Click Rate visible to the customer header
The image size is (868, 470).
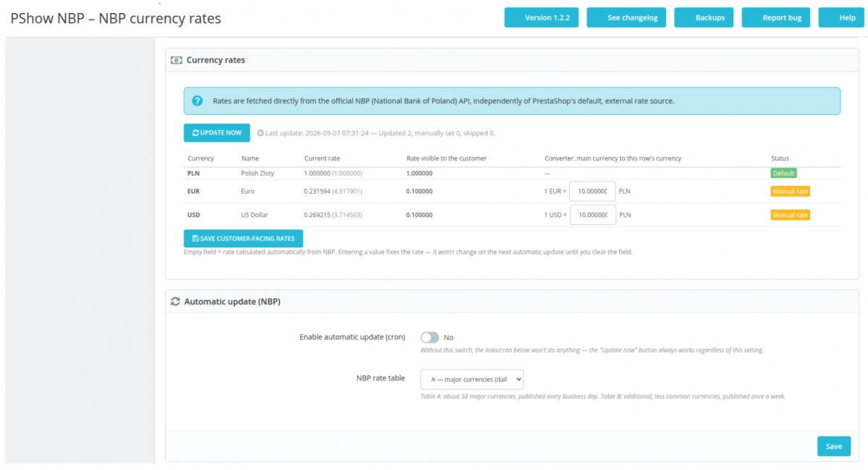click(446, 158)
